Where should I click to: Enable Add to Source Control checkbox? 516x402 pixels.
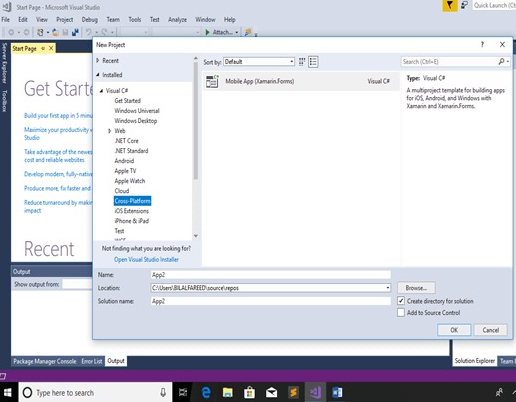tap(401, 313)
